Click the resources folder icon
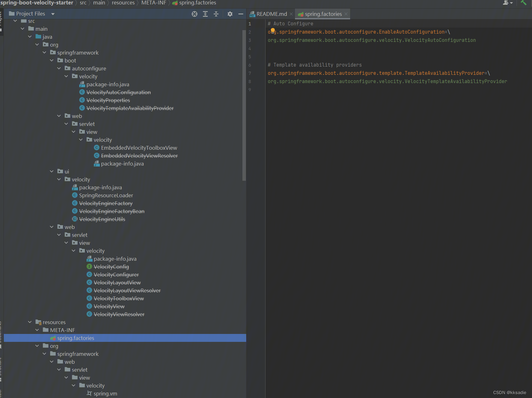Image resolution: width=532 pixels, height=398 pixels. tap(38, 322)
